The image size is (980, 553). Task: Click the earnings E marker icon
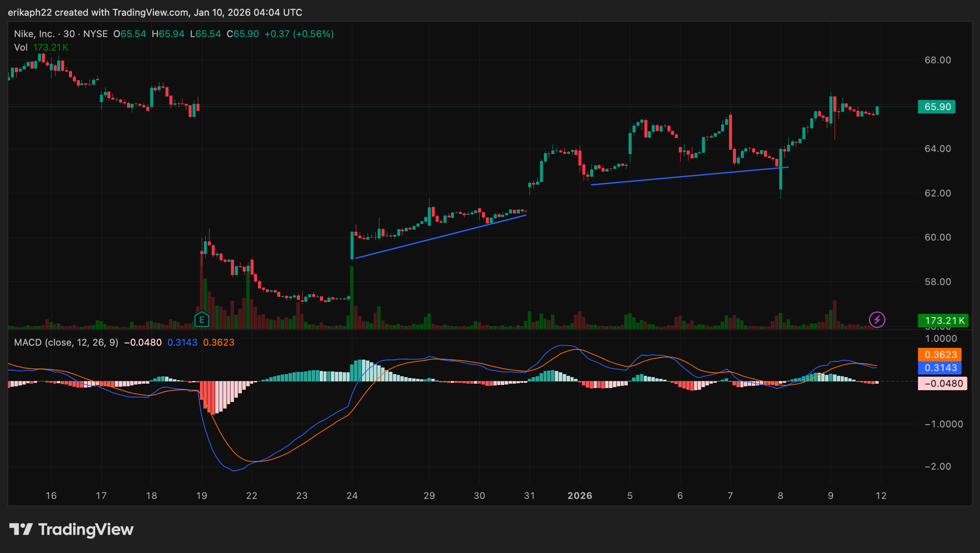click(x=202, y=320)
